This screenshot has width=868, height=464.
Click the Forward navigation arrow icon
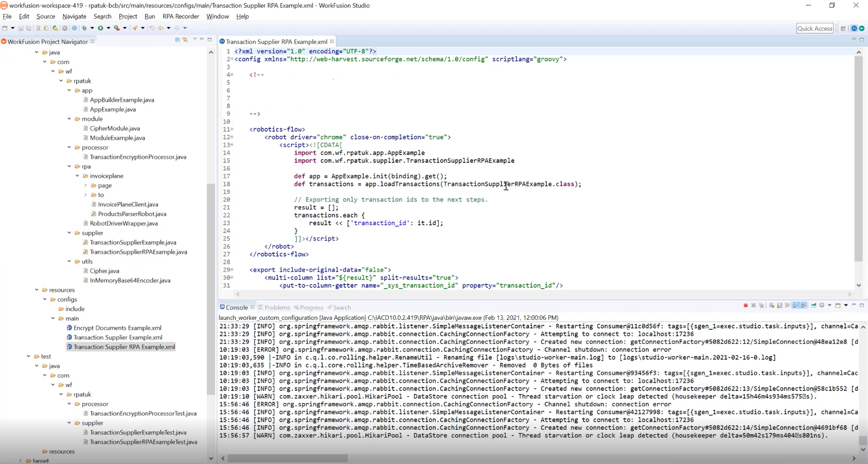click(177, 28)
